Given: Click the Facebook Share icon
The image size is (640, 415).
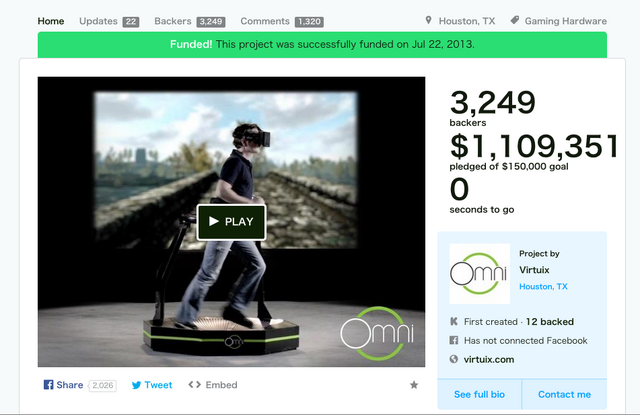Looking at the screenshot, I should 48,385.
